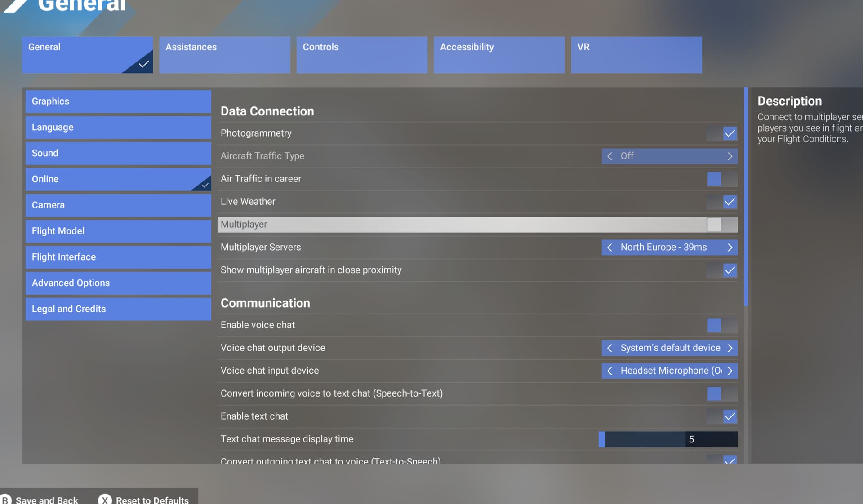Select next Multiplayer Servers option arrow
The image size is (863, 504).
pos(730,248)
